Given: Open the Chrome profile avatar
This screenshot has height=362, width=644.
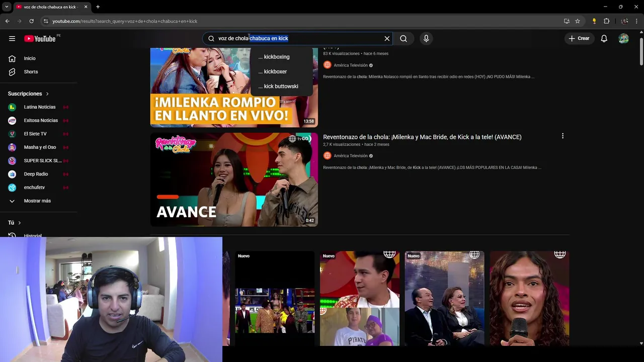Looking at the screenshot, I should click(x=624, y=21).
